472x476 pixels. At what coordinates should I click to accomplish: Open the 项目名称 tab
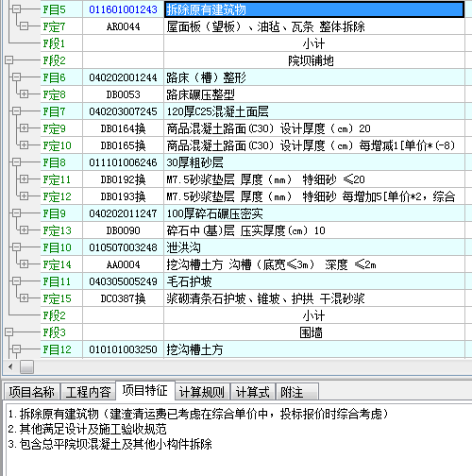click(31, 392)
